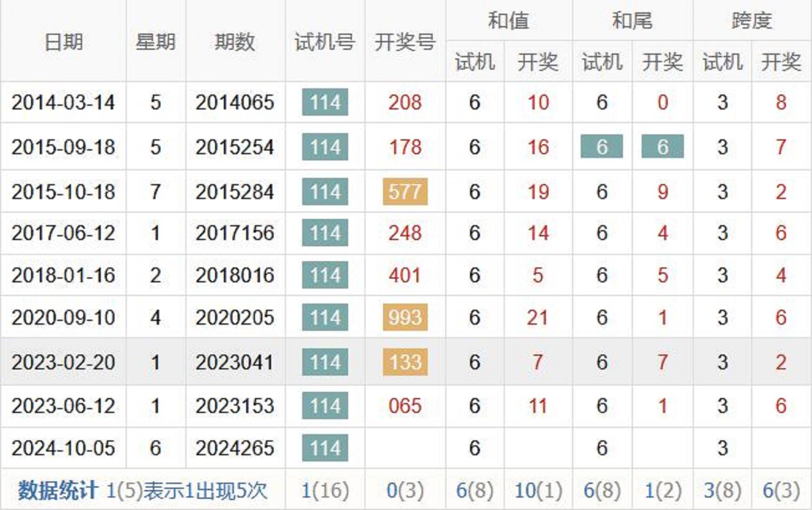Viewport: 812px width, 510px height.
Task: Click the 跨度 group header
Action: click(752, 21)
